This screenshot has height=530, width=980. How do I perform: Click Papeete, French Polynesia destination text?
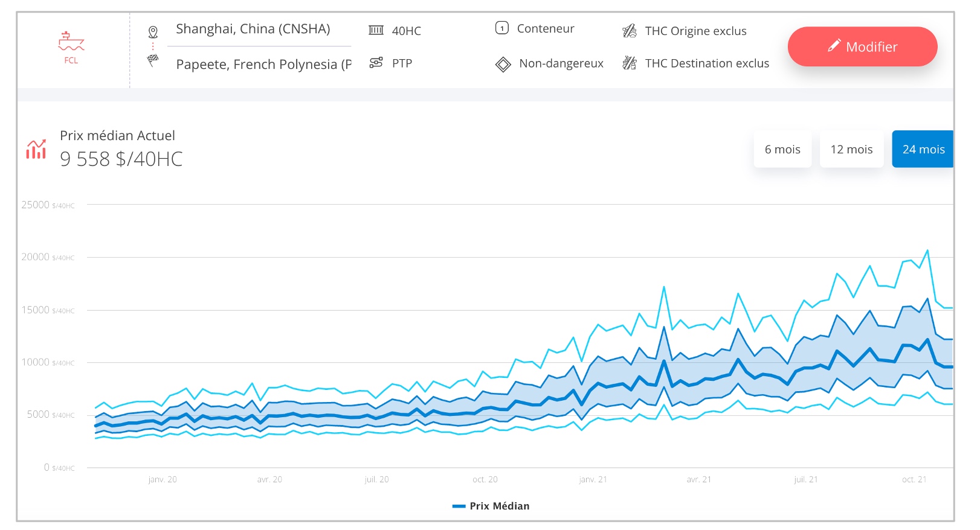click(x=264, y=65)
